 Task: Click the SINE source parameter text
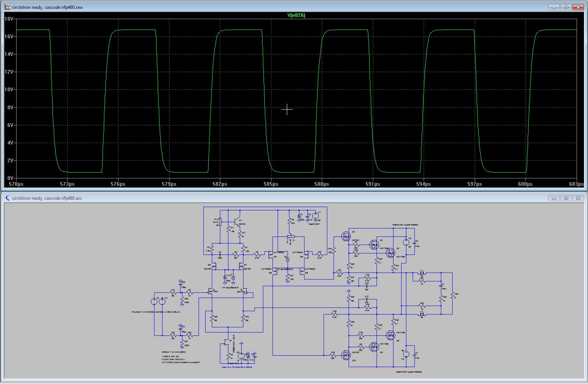174,352
